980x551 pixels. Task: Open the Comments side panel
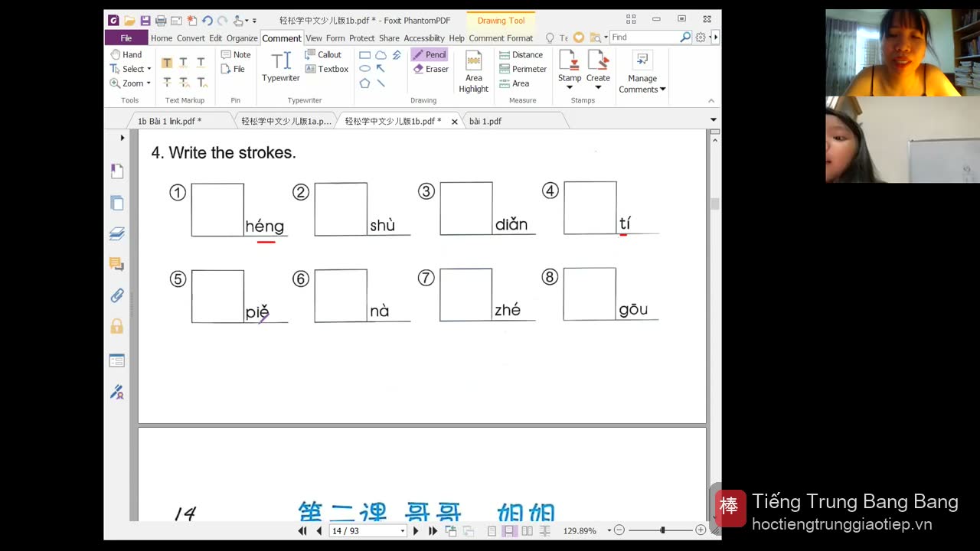[x=117, y=264]
